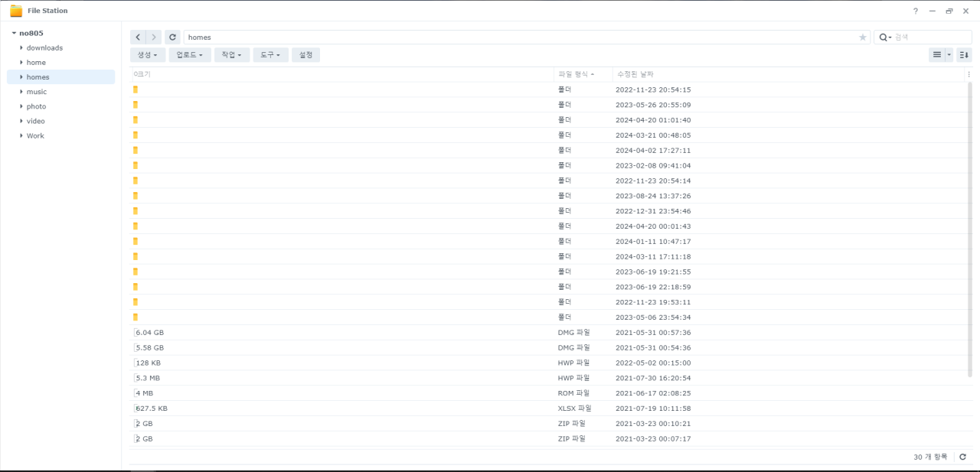Open the 업로드 upload menu
The image size is (980, 472).
point(189,55)
